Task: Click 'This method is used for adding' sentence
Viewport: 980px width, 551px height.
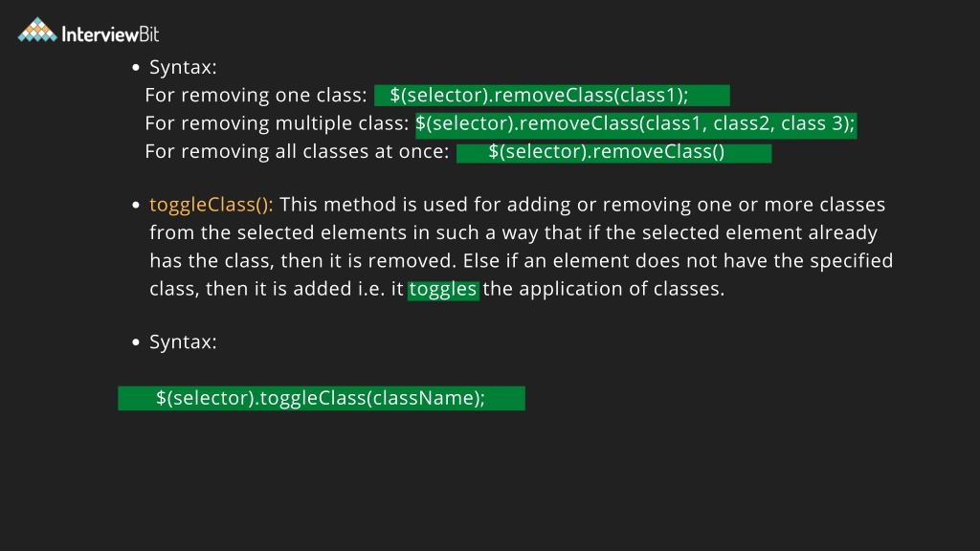Action: point(582,205)
